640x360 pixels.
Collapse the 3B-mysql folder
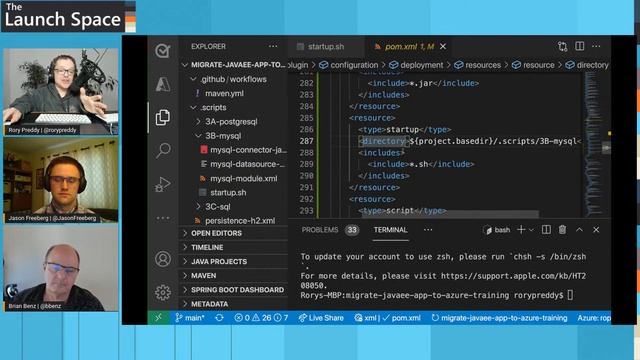pos(234,136)
